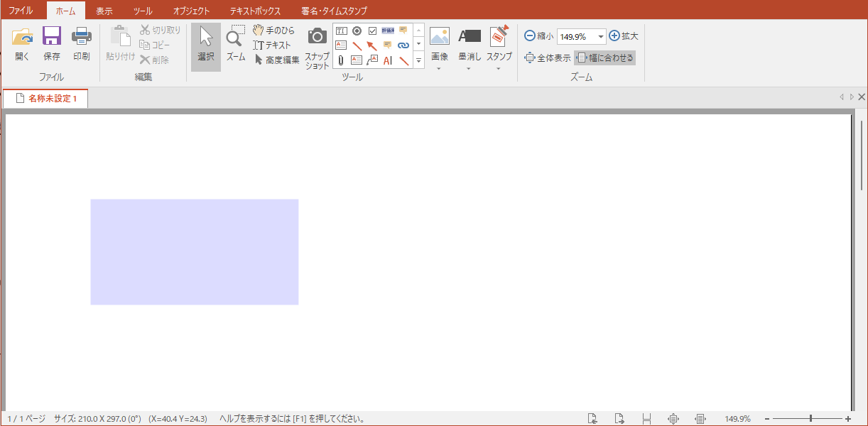This screenshot has width=868, height=426.
Task: Open the 149.9% zoom combo box dropdown
Action: click(x=601, y=36)
